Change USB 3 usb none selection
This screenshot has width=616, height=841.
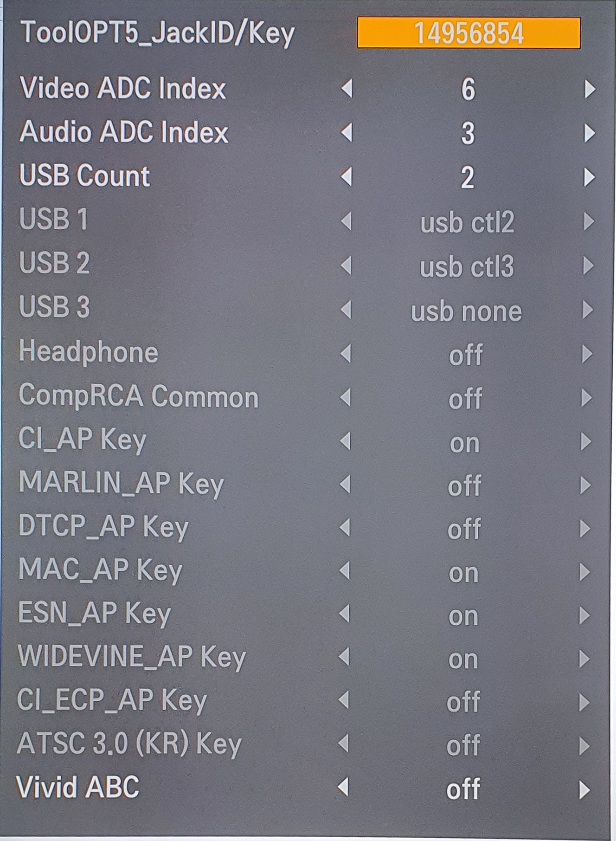(466, 311)
